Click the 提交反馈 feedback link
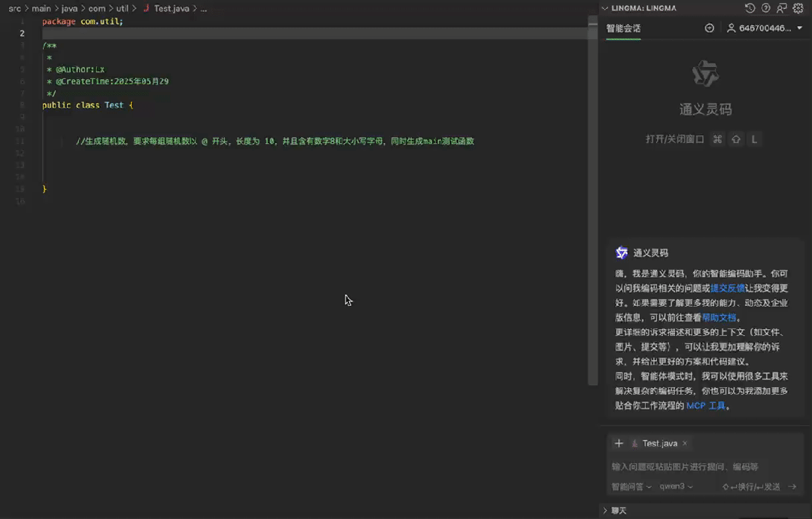 click(728, 287)
